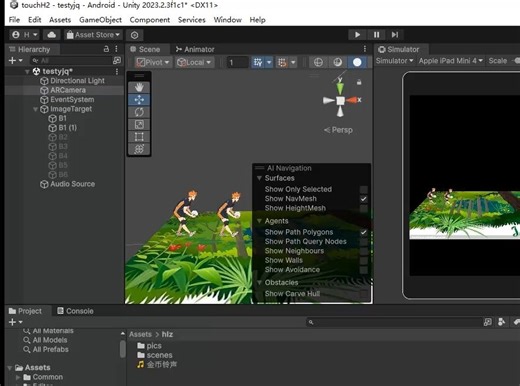Click the grid snap value field
The height and width of the screenshot is (386, 520).
point(238,62)
